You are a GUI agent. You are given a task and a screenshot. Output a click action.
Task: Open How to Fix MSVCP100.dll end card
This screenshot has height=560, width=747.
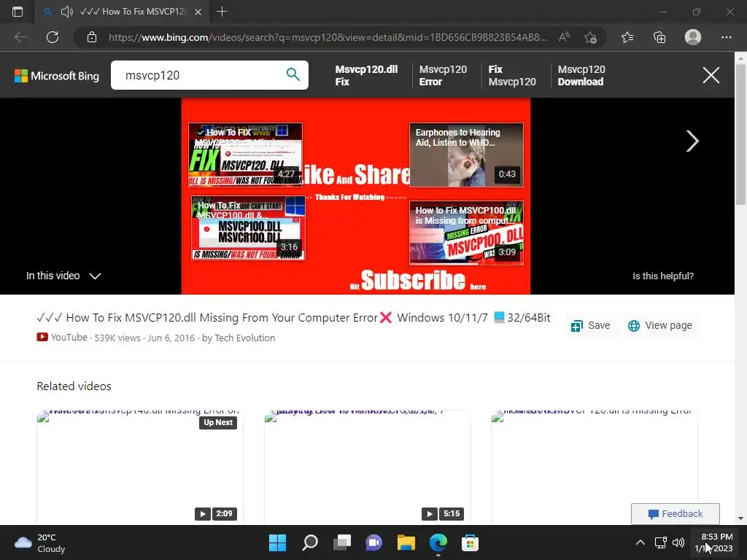pos(466,233)
